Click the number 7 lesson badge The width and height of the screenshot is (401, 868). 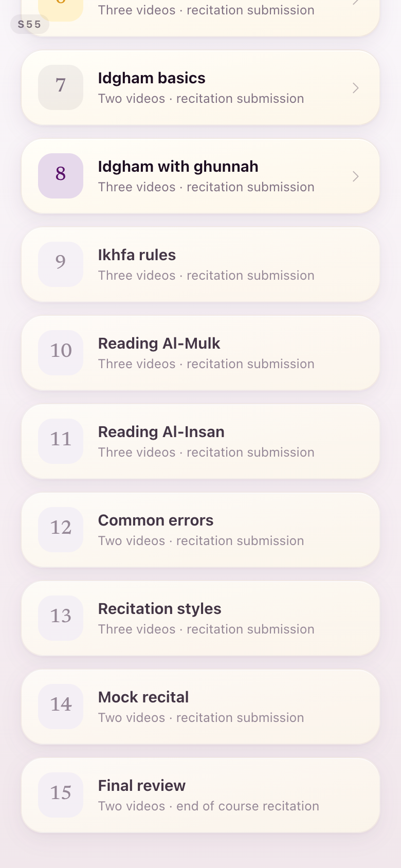coord(61,87)
